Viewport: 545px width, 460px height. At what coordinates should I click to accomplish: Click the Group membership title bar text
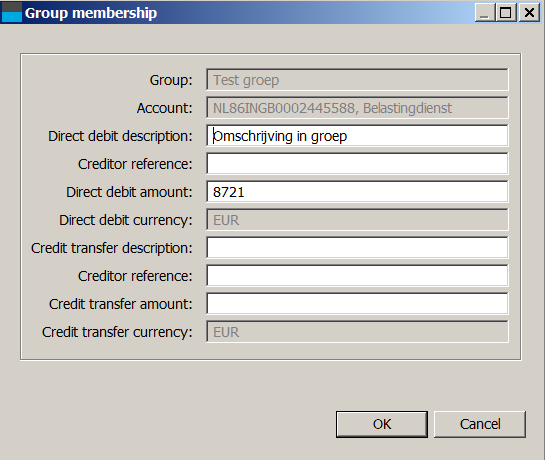point(91,13)
